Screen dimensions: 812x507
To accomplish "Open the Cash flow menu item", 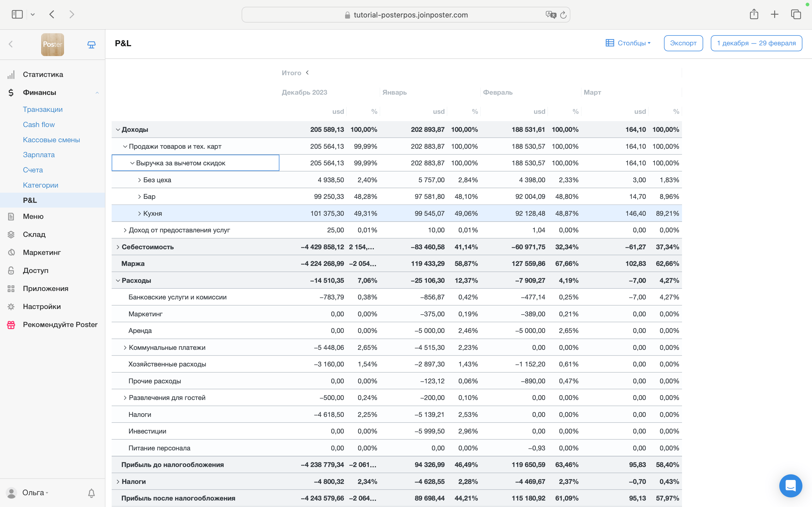I will (x=39, y=125).
